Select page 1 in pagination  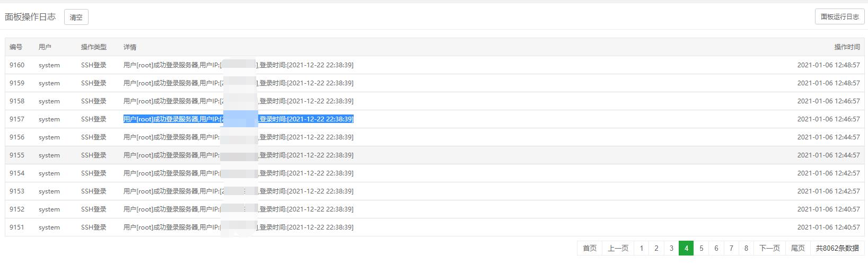tap(641, 248)
